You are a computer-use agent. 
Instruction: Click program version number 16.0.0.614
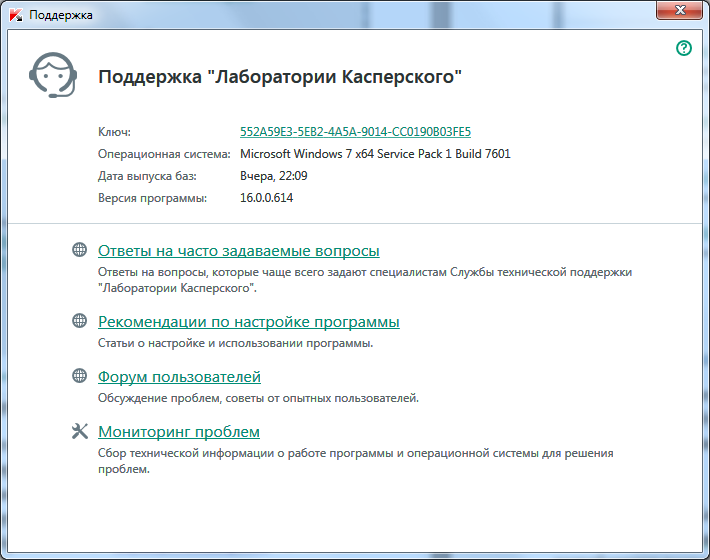click(266, 198)
